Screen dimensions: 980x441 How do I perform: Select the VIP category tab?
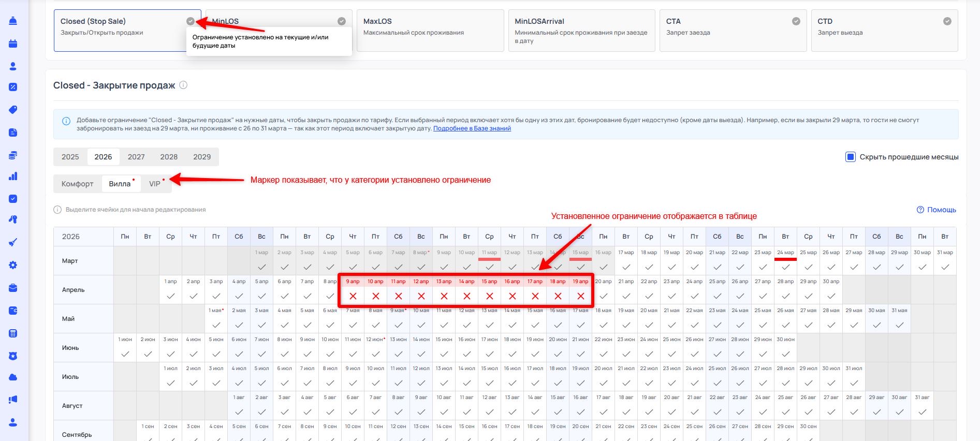point(155,184)
